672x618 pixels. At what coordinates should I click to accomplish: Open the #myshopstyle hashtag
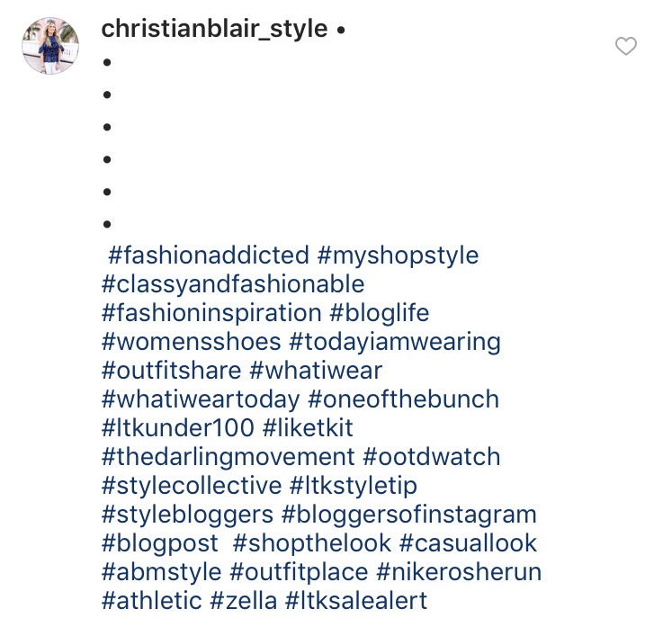tap(399, 255)
